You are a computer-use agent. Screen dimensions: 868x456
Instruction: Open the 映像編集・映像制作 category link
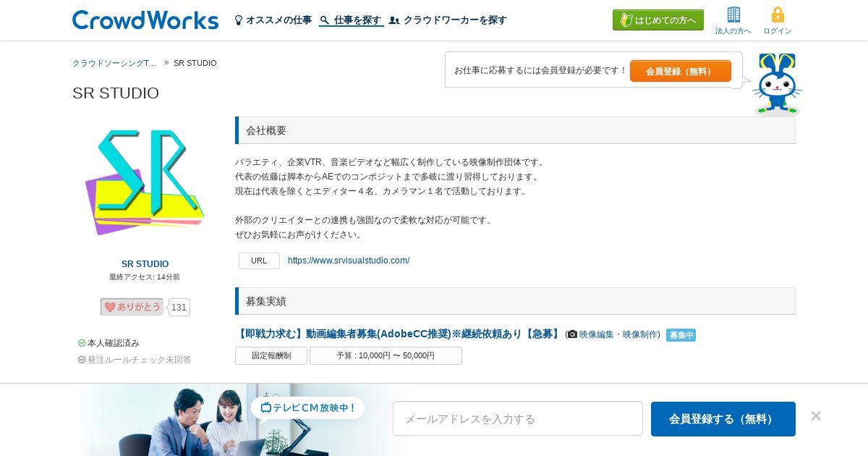[x=620, y=334]
